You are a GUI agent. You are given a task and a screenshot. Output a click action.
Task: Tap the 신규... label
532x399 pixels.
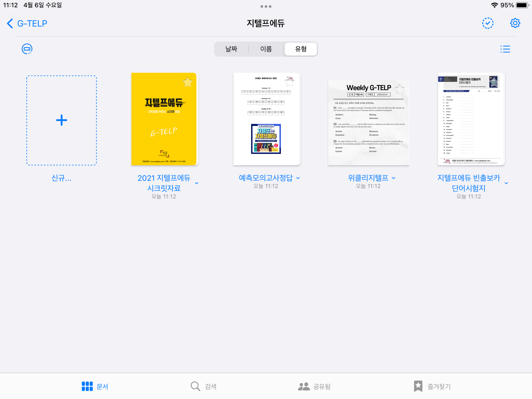point(62,178)
